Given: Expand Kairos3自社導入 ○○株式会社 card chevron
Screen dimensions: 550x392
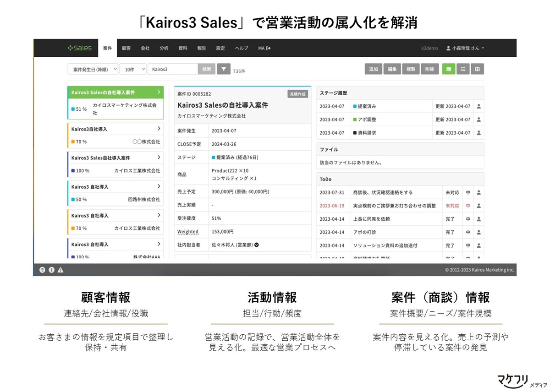Looking at the screenshot, I should [159, 129].
